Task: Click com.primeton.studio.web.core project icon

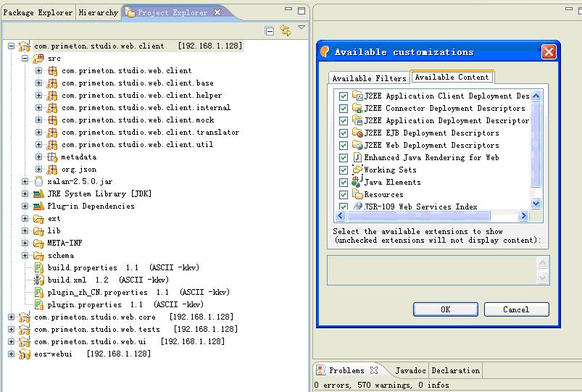Action: pos(25,317)
